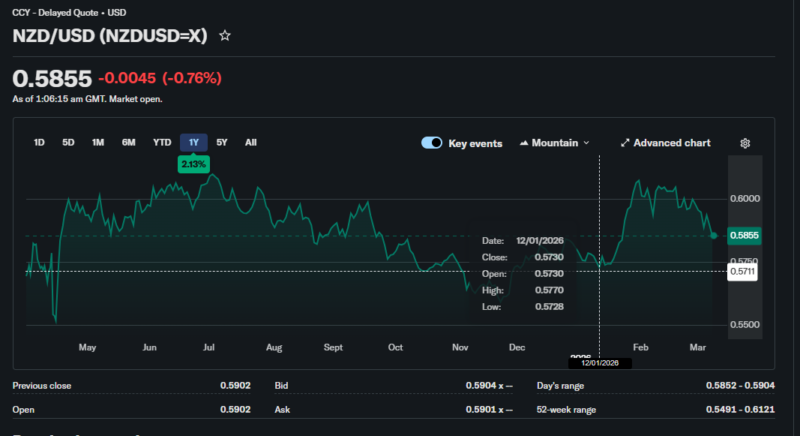This screenshot has width=800, height=436.
Task: Select the 1Y range button
Action: [193, 142]
